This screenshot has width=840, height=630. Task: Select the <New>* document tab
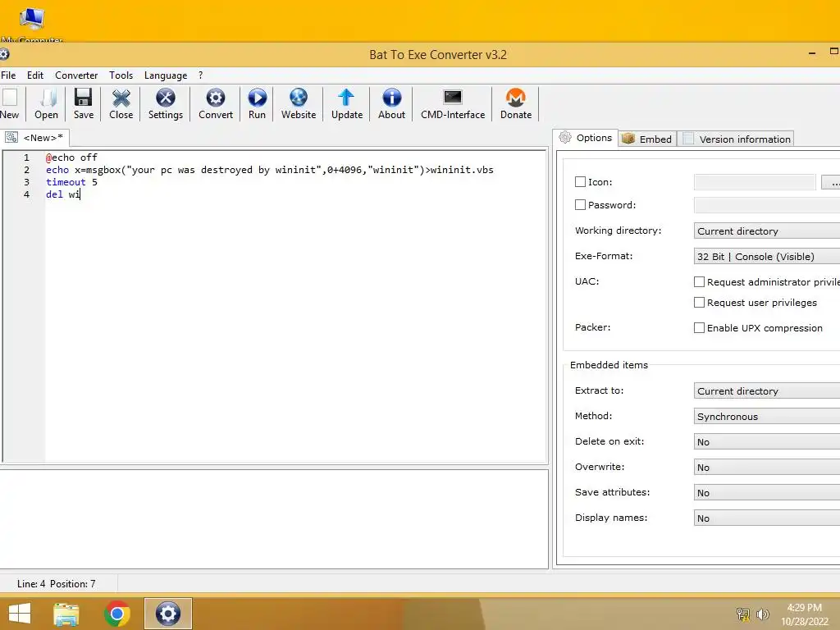coord(34,138)
